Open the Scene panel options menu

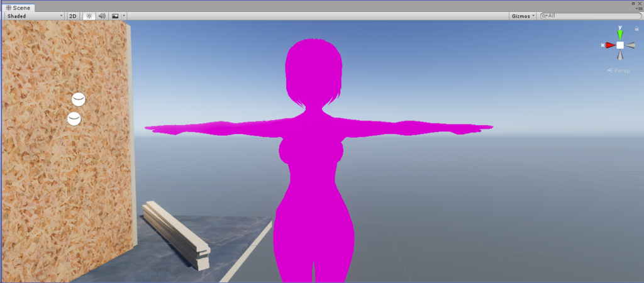[639, 9]
